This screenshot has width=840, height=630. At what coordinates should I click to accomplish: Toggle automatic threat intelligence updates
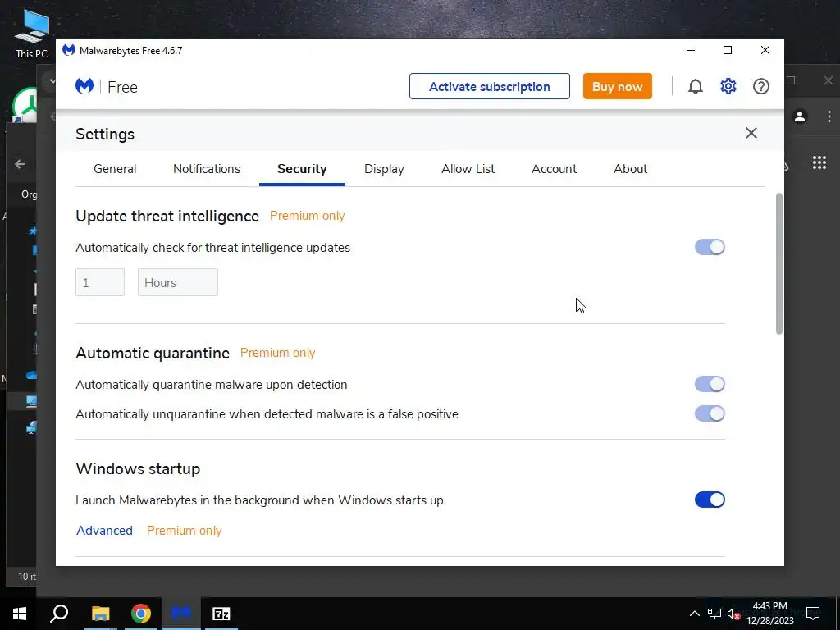710,247
